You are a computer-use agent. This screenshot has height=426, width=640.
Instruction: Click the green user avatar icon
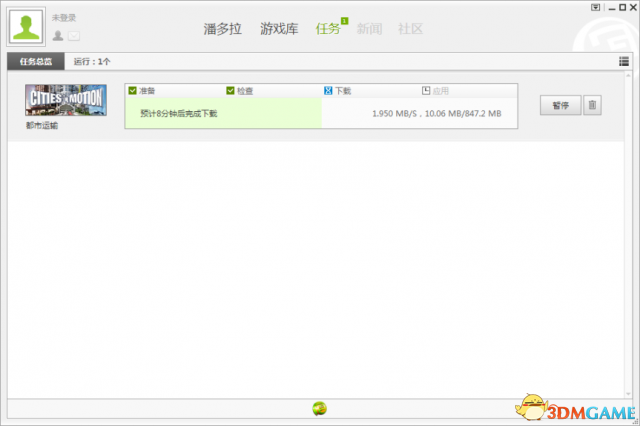(27, 27)
